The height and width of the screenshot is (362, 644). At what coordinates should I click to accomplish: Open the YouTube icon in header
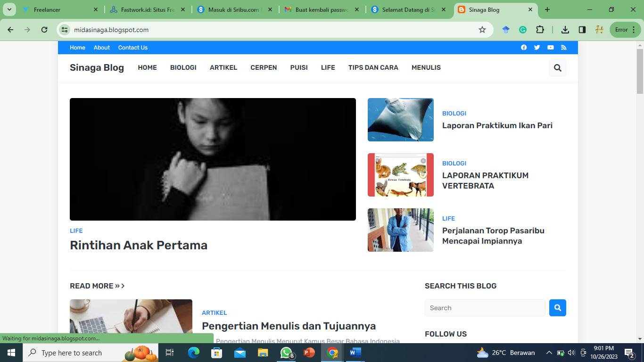(550, 48)
